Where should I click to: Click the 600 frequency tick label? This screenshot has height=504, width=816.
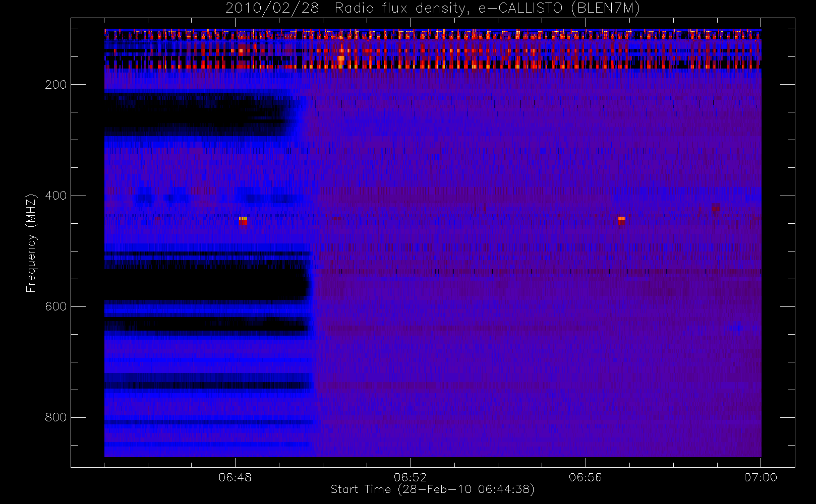click(55, 306)
